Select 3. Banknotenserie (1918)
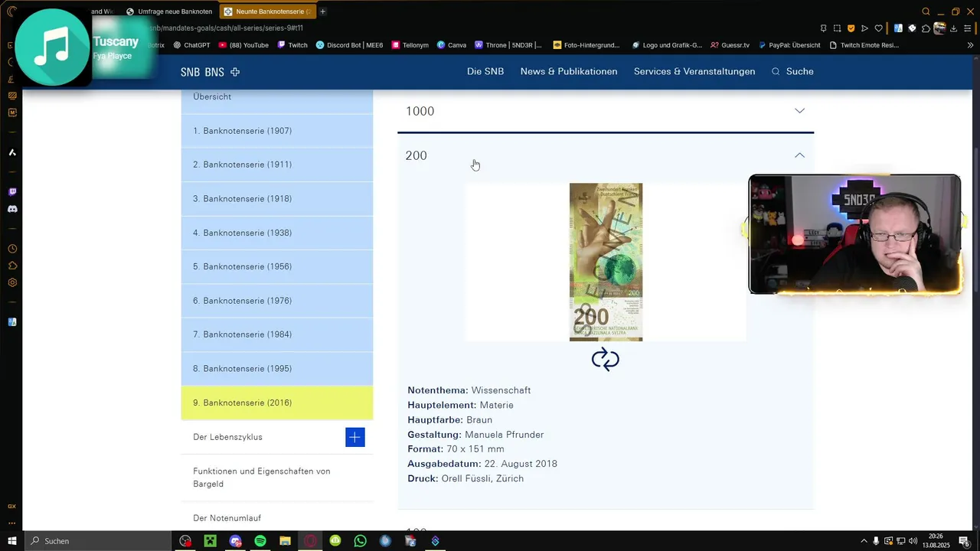 pos(277,199)
